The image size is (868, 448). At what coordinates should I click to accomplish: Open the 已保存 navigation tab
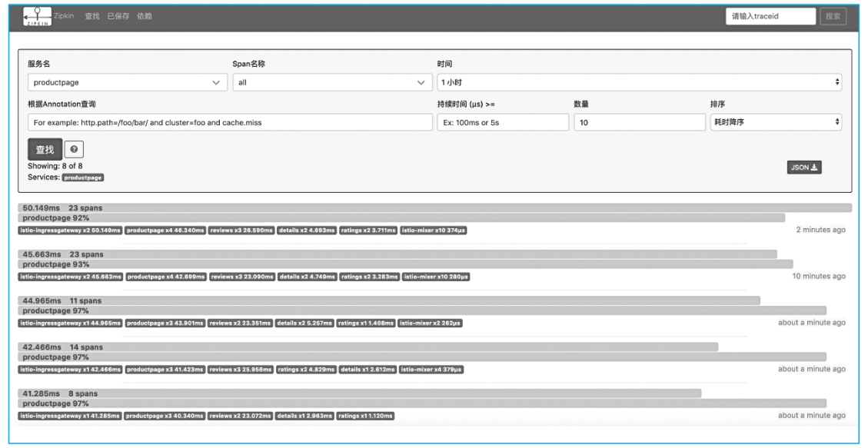point(118,17)
